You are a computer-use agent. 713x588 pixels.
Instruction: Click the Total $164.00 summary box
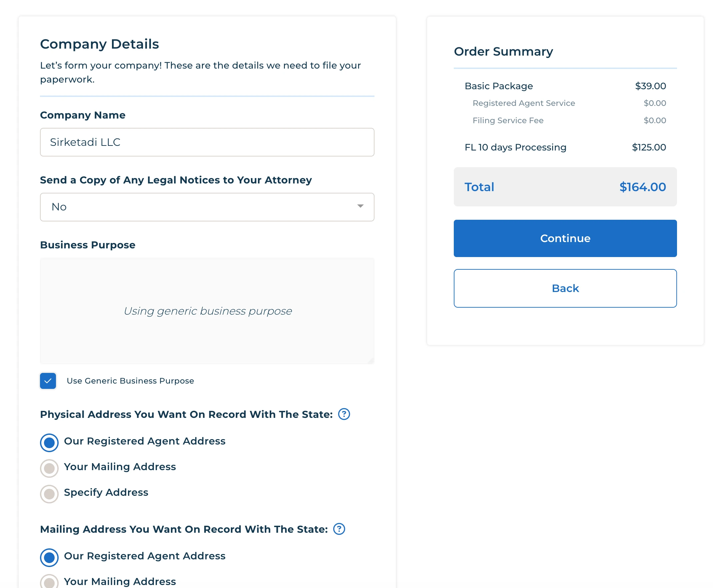(x=565, y=187)
